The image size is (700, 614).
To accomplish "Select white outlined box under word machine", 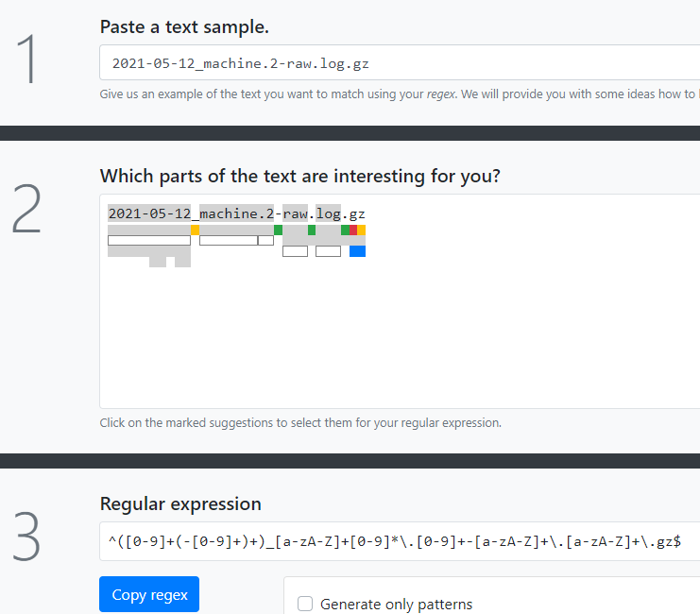I will click(x=228, y=240).
